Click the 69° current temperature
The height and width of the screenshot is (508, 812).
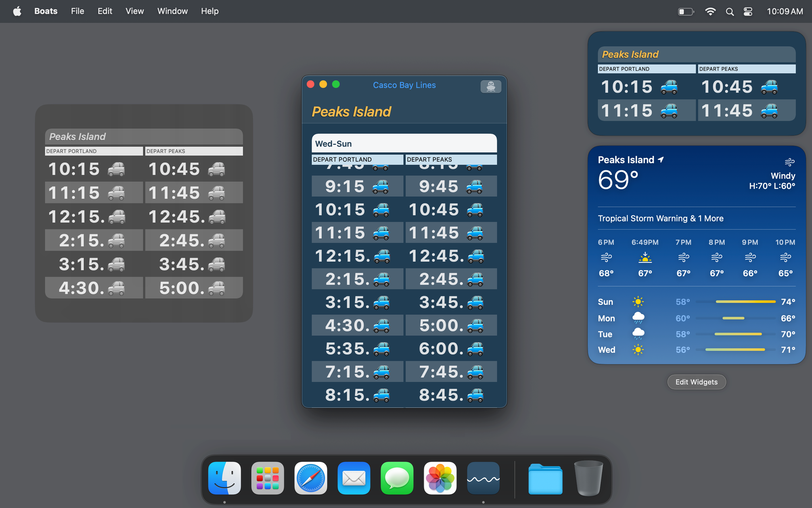pos(618,180)
